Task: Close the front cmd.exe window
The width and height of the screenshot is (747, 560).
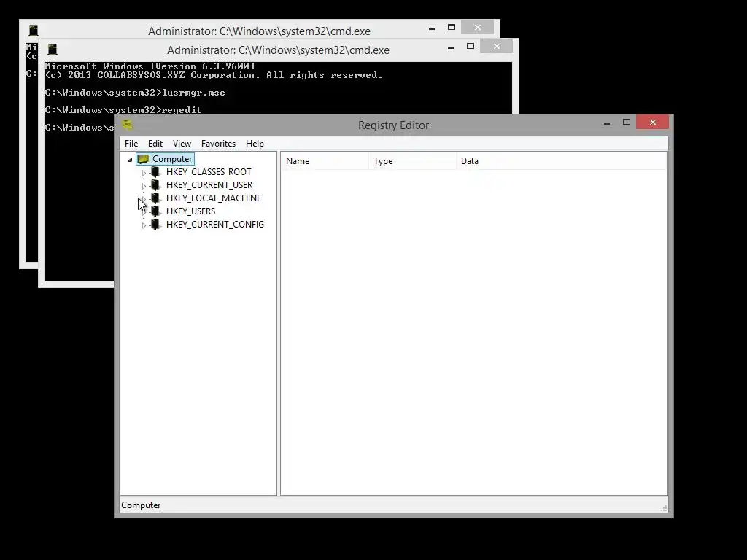Action: (x=496, y=46)
